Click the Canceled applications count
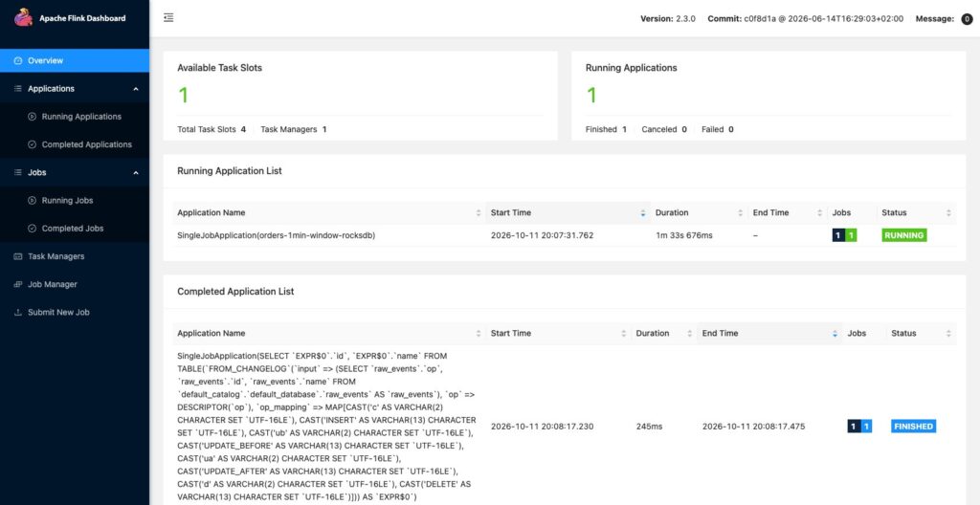The image size is (980, 505). click(683, 129)
